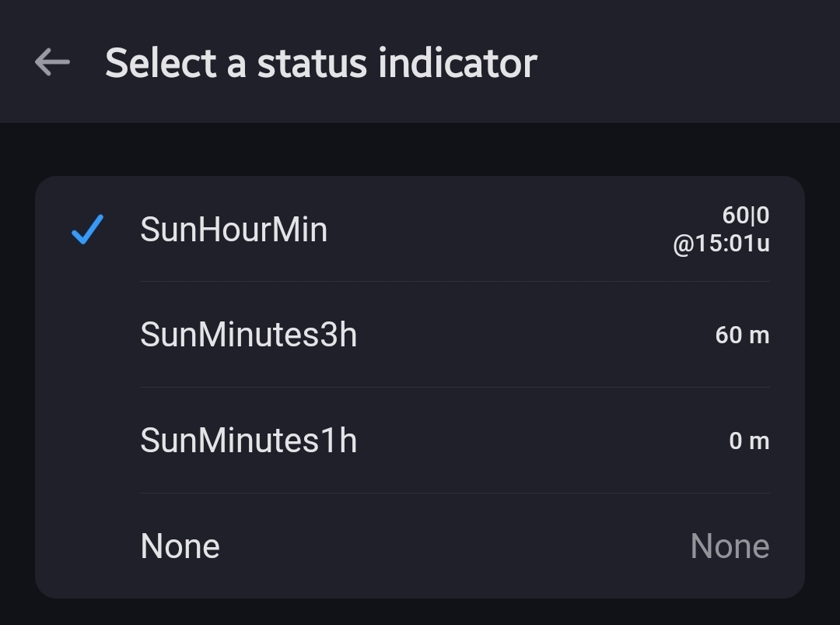The height and width of the screenshot is (625, 840).
Task: Tap the '0 m' value for SunMinutes1h
Action: (x=749, y=441)
